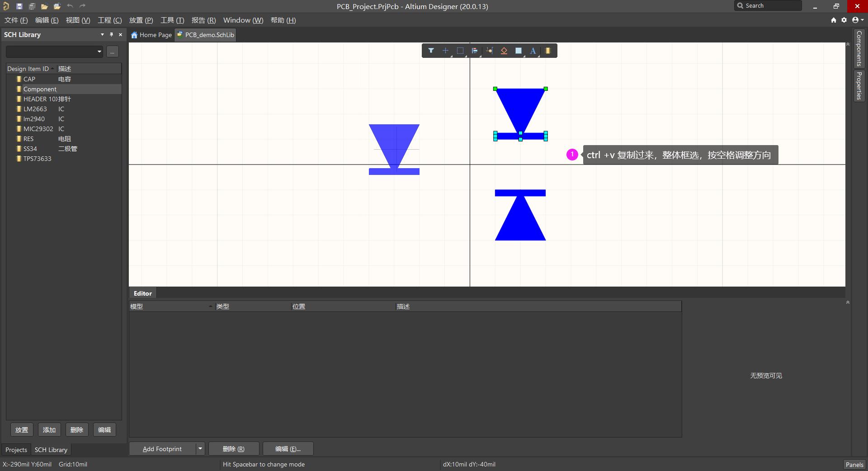Open the Selection Filter funnel tool

431,51
